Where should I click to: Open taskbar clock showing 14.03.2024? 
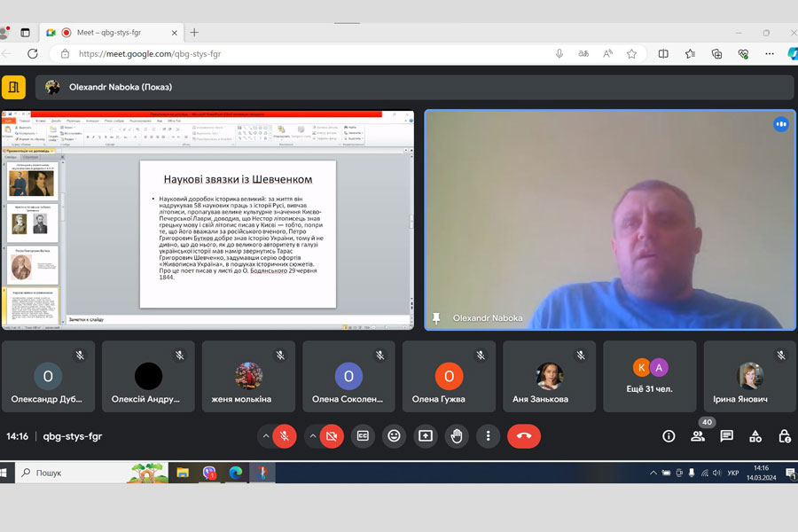762,473
